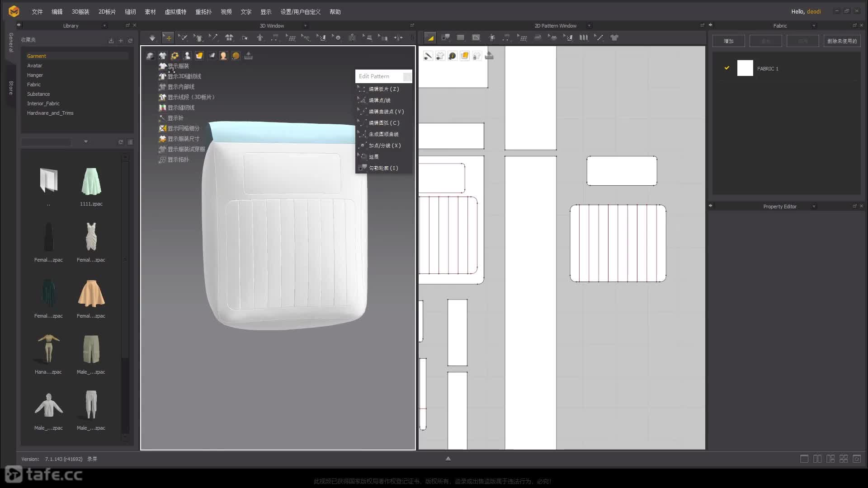
Task: Toggle 显示内部线 option
Action: pyautogui.click(x=177, y=87)
